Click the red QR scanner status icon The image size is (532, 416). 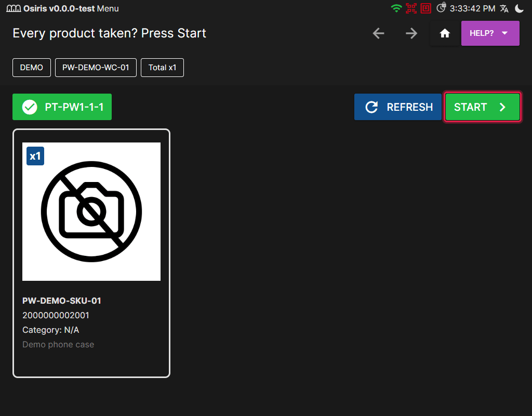(411, 8)
